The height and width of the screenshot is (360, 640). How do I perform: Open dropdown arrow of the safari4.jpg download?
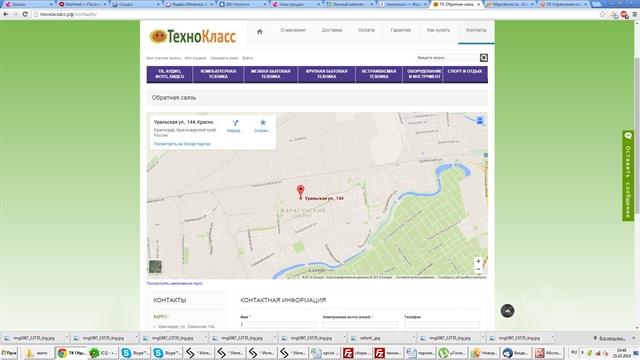pyautogui.click(x=413, y=338)
